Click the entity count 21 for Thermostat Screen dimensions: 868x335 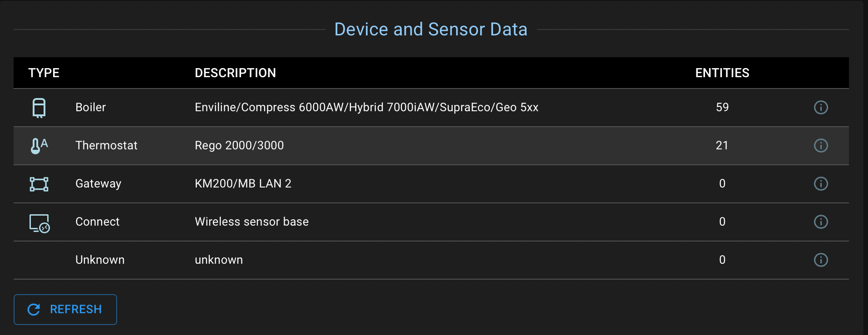[722, 146]
